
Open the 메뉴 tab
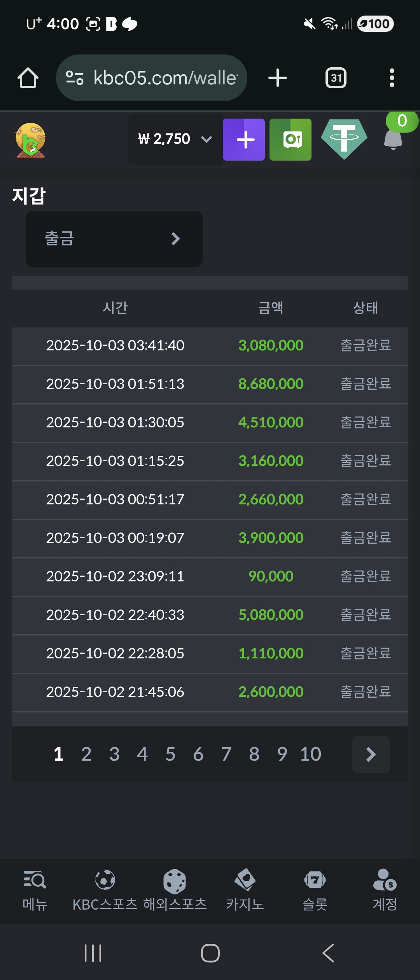pos(35,891)
